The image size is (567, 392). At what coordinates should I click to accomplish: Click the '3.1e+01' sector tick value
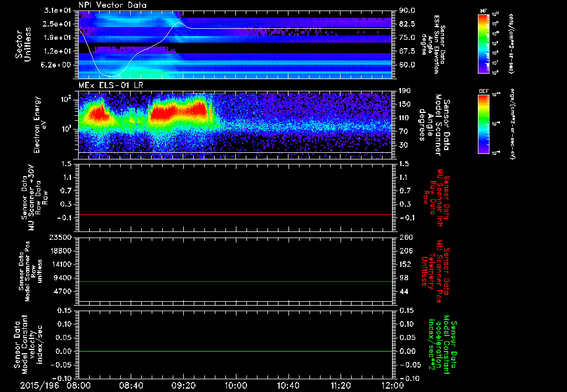(58, 11)
